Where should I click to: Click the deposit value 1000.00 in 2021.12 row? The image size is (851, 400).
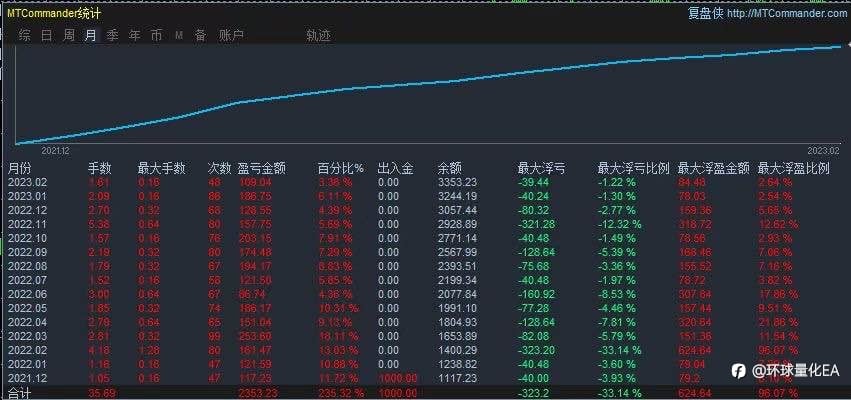point(398,378)
